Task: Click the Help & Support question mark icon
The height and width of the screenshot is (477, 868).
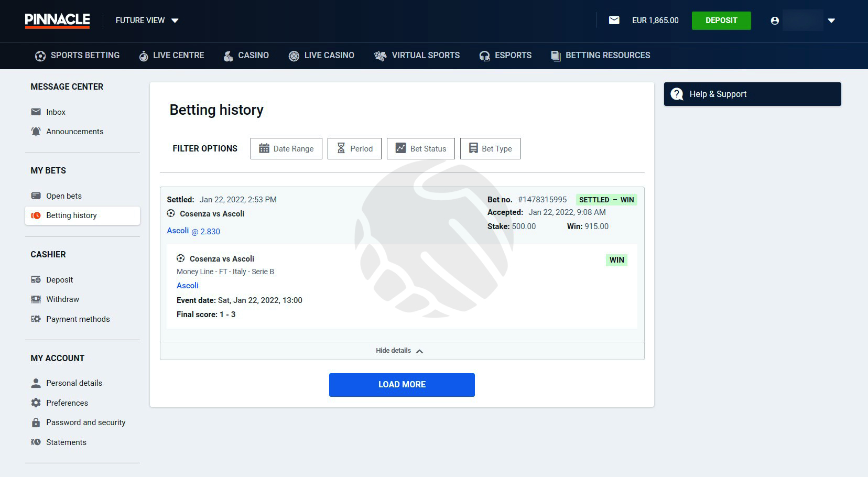Action: [677, 94]
